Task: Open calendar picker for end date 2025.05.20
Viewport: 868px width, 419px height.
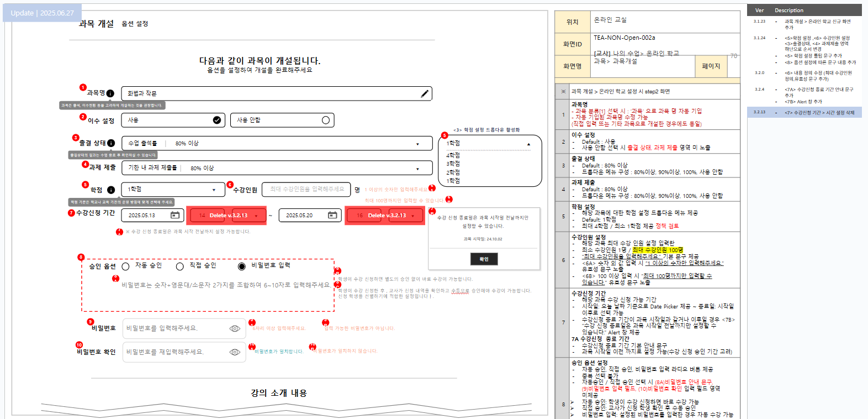Action: point(332,215)
